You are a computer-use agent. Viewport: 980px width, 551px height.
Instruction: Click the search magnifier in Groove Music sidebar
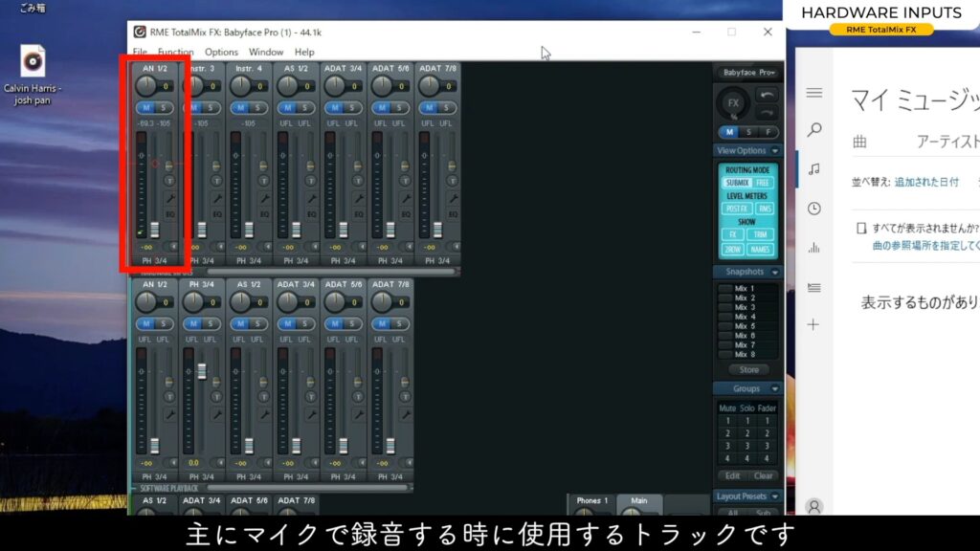pyautogui.click(x=813, y=130)
